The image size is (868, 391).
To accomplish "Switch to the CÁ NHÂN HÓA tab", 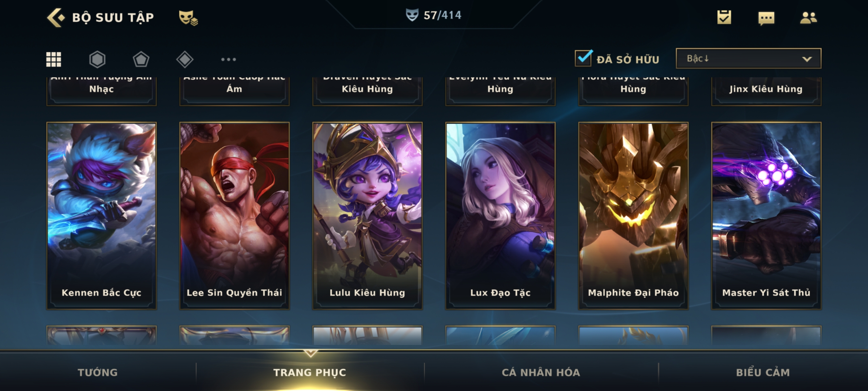I will [x=541, y=372].
